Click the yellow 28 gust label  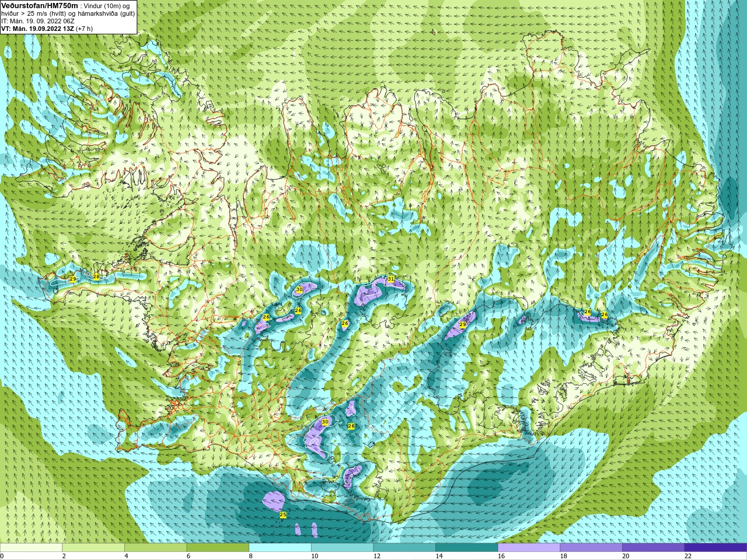(96, 276)
